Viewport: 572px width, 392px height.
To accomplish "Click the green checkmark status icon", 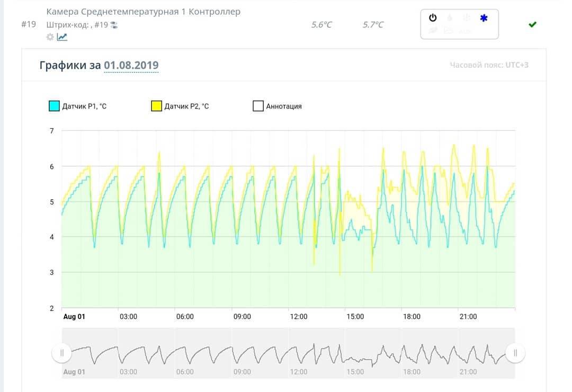I will pos(533,24).
